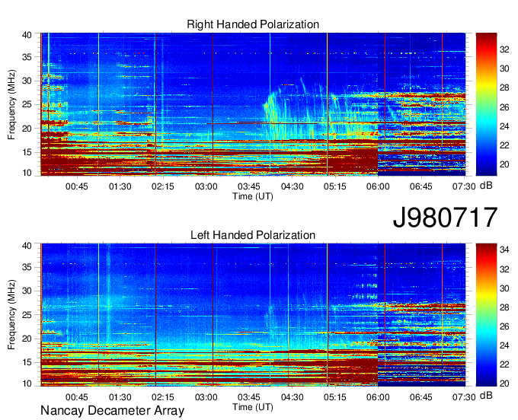Click the 07:30 tick label on the lower plot
518x420 pixels.
click(464, 397)
